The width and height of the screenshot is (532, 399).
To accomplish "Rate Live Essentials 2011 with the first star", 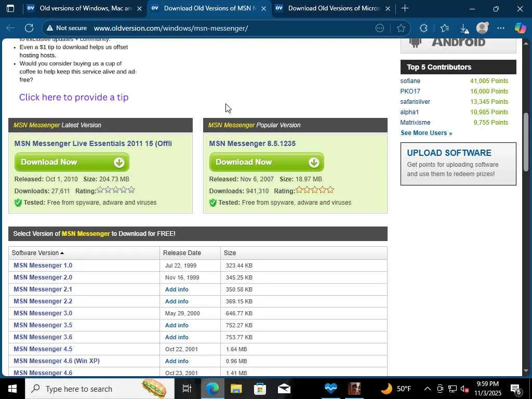I will click(100, 190).
